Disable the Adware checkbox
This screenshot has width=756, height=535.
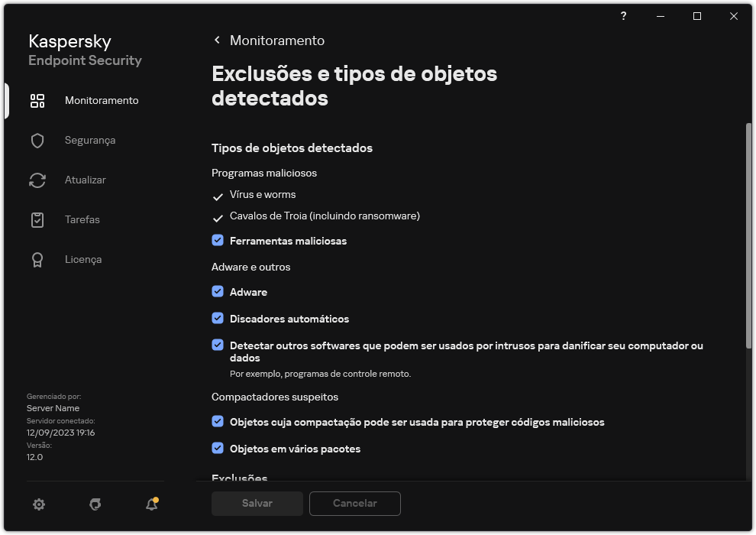(218, 292)
